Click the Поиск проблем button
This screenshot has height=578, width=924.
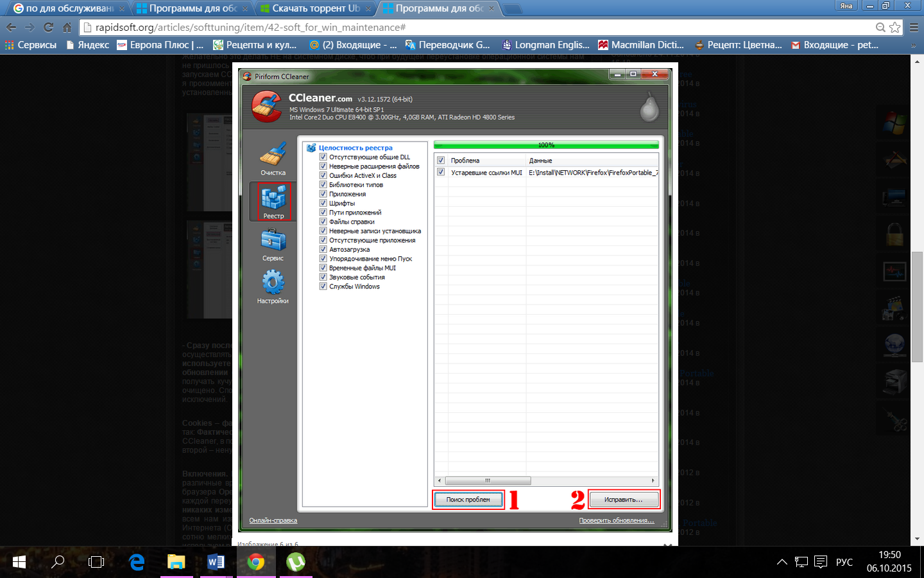click(468, 499)
